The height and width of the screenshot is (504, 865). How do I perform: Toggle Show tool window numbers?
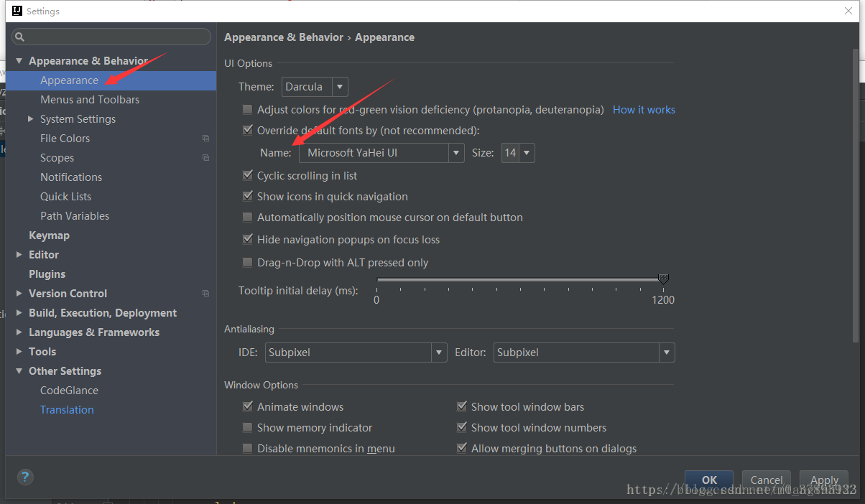click(x=461, y=428)
